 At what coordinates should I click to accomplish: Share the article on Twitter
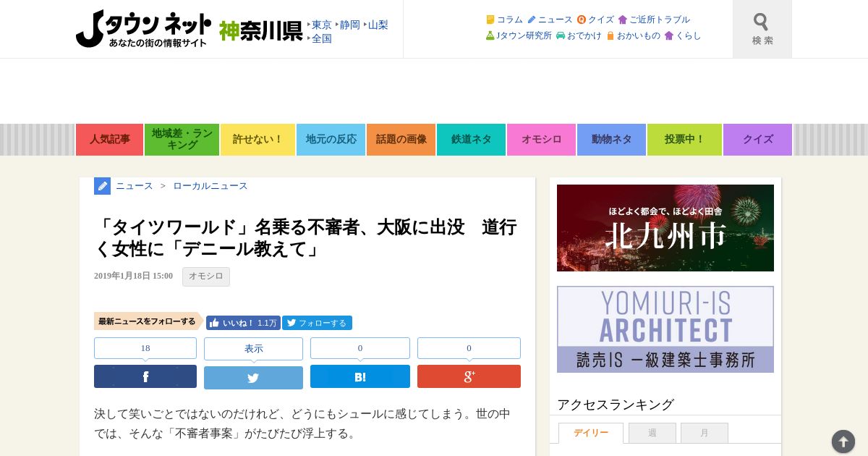(x=253, y=377)
